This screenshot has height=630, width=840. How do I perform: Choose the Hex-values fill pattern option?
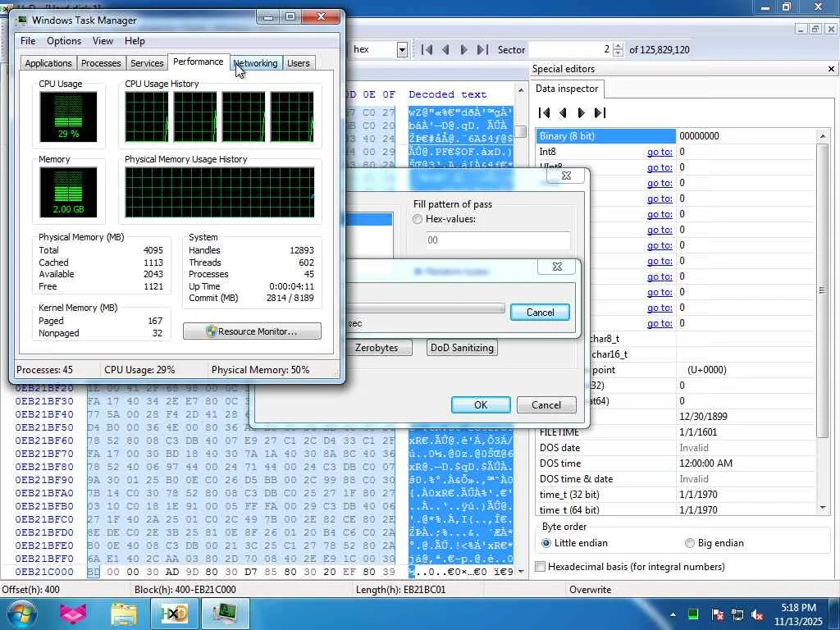tap(418, 220)
